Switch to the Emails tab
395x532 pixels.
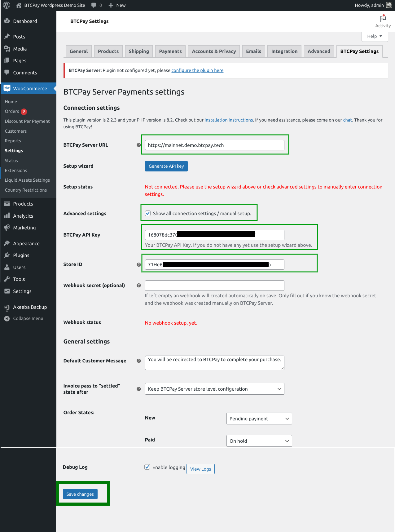coord(253,51)
